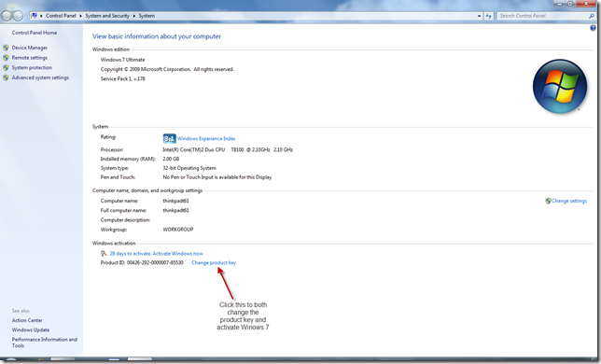This screenshot has height=364, width=601.
Task: Select System in the breadcrumb path
Action: (147, 16)
